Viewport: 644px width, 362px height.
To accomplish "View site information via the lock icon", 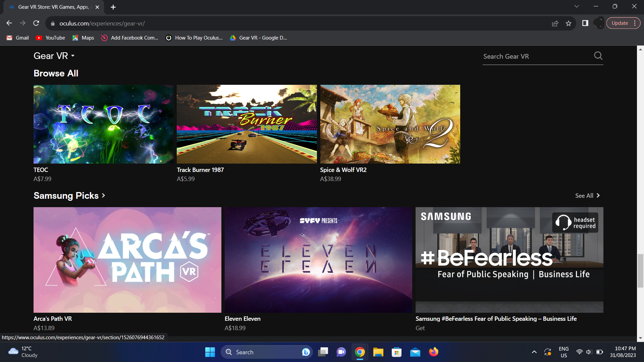I will [x=53, y=23].
